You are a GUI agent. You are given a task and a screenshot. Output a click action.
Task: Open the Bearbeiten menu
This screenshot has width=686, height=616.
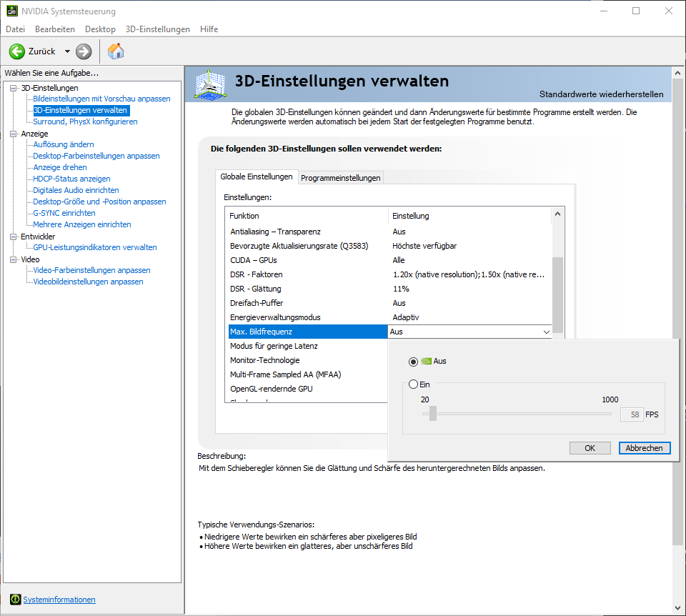click(55, 29)
